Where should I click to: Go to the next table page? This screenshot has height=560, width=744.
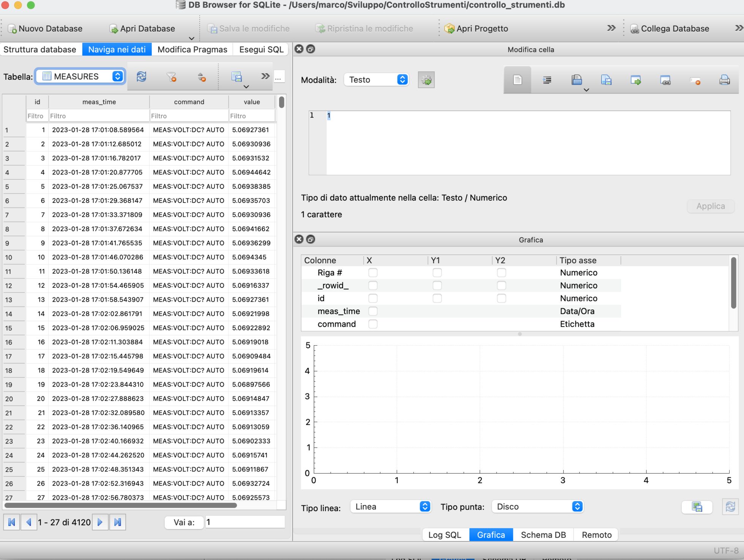(x=100, y=522)
